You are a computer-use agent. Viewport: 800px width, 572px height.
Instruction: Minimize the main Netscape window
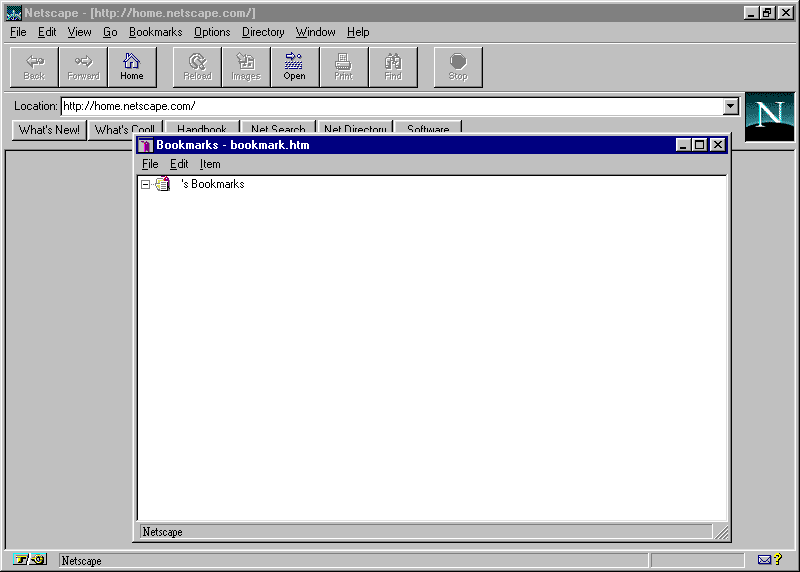tap(751, 13)
